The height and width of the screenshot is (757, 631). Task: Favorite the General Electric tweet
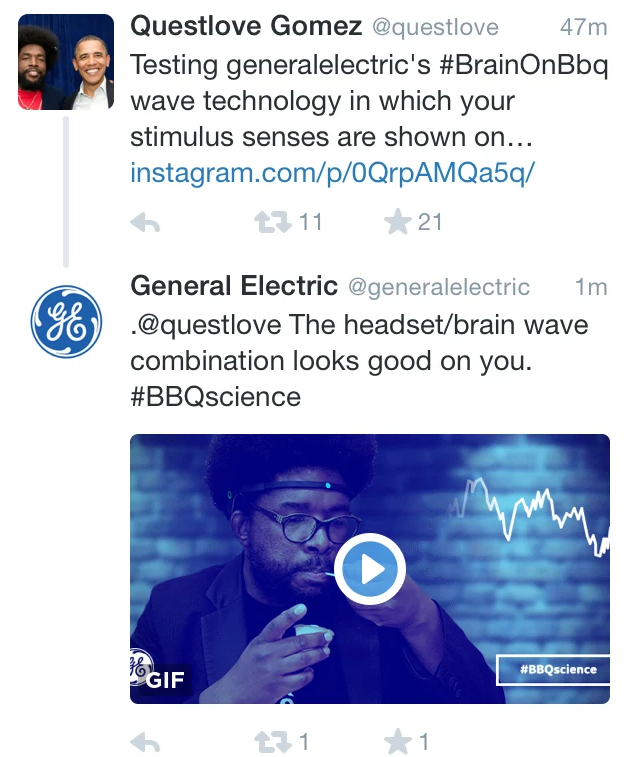(x=398, y=742)
